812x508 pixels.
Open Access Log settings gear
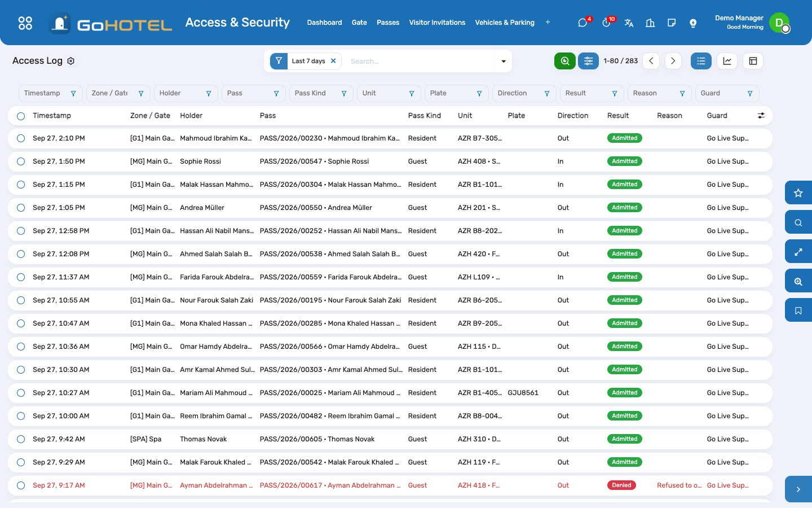(71, 61)
